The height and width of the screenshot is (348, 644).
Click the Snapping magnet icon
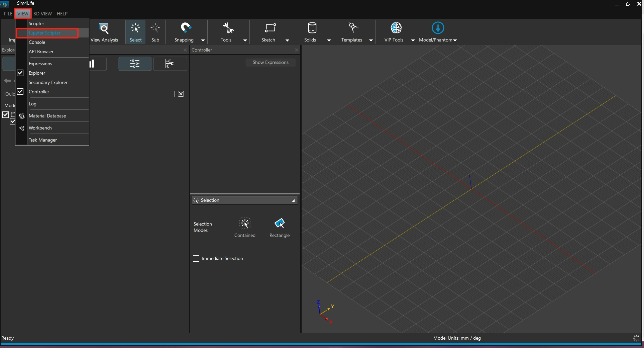[x=186, y=28]
